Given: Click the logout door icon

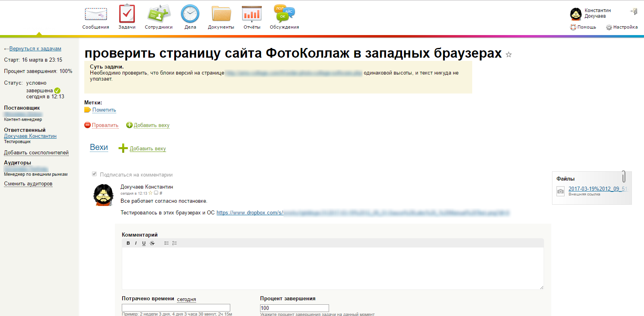Looking at the screenshot, I should coord(634,11).
